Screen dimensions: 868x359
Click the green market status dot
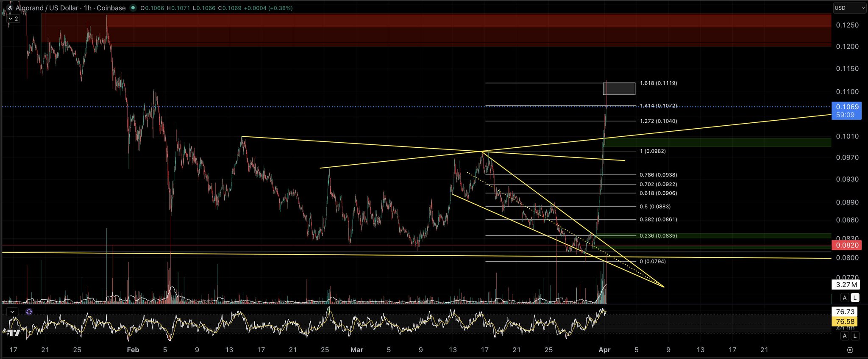pyautogui.click(x=133, y=8)
